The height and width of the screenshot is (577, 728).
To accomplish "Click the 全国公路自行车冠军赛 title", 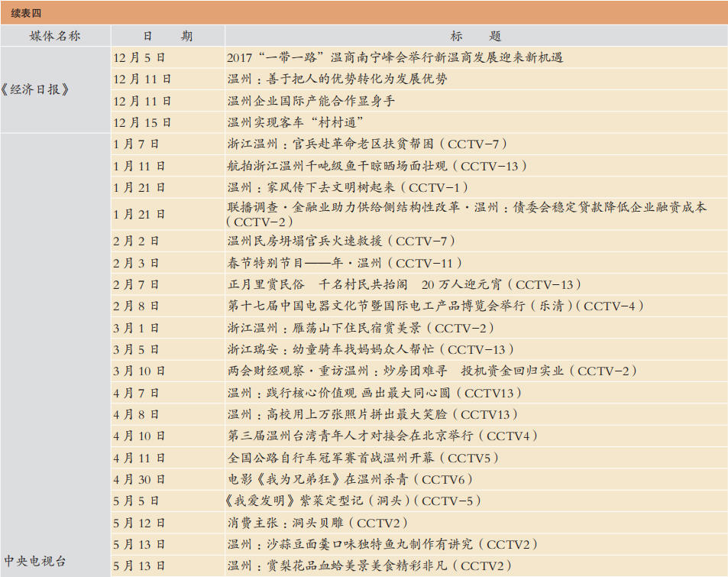I will [x=363, y=458].
